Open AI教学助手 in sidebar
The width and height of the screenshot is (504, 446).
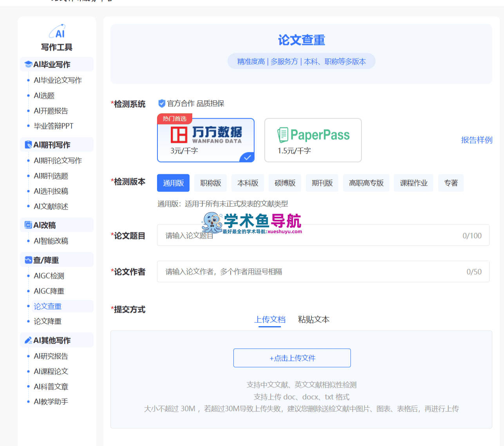click(51, 401)
